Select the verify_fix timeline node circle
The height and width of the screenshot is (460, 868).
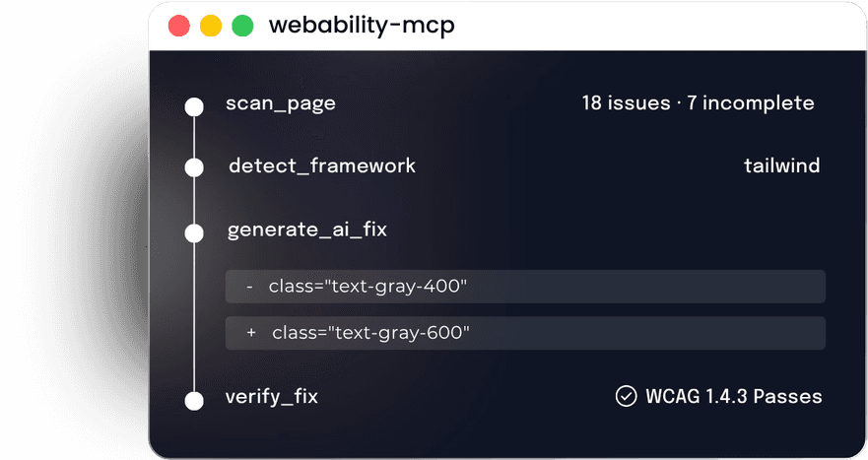[x=194, y=401]
